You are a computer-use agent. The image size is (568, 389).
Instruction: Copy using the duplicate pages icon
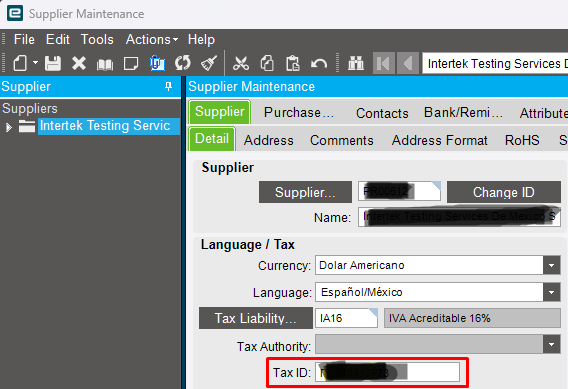267,63
